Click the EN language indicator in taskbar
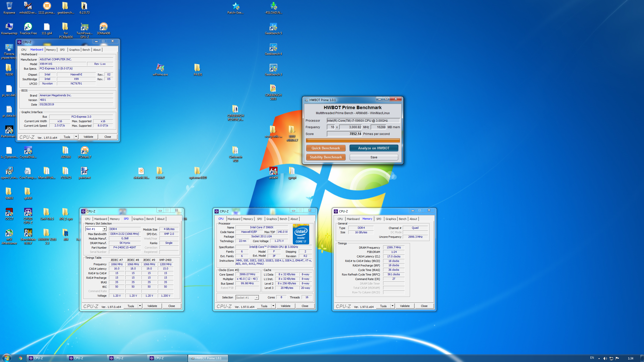Image resolution: width=644 pixels, height=362 pixels. [x=592, y=358]
